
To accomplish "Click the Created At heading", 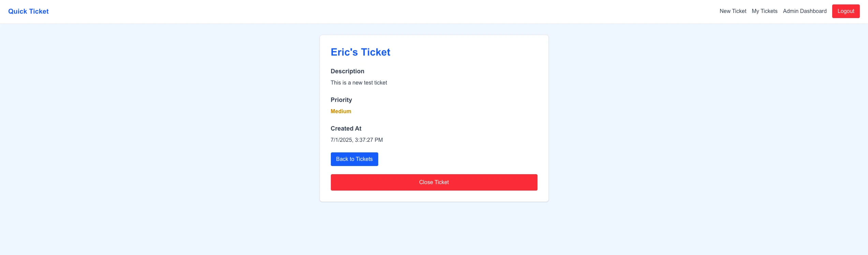I will pyautogui.click(x=345, y=129).
